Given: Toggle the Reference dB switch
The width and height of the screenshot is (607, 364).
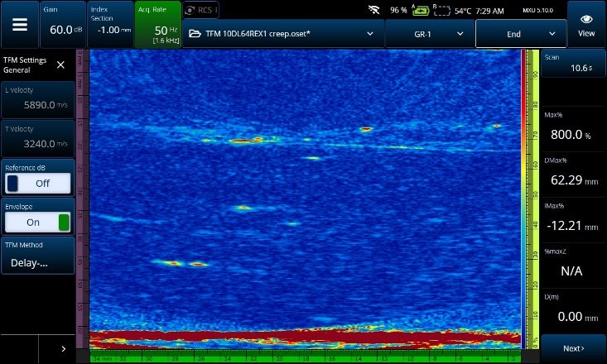Looking at the screenshot, I should click(38, 183).
